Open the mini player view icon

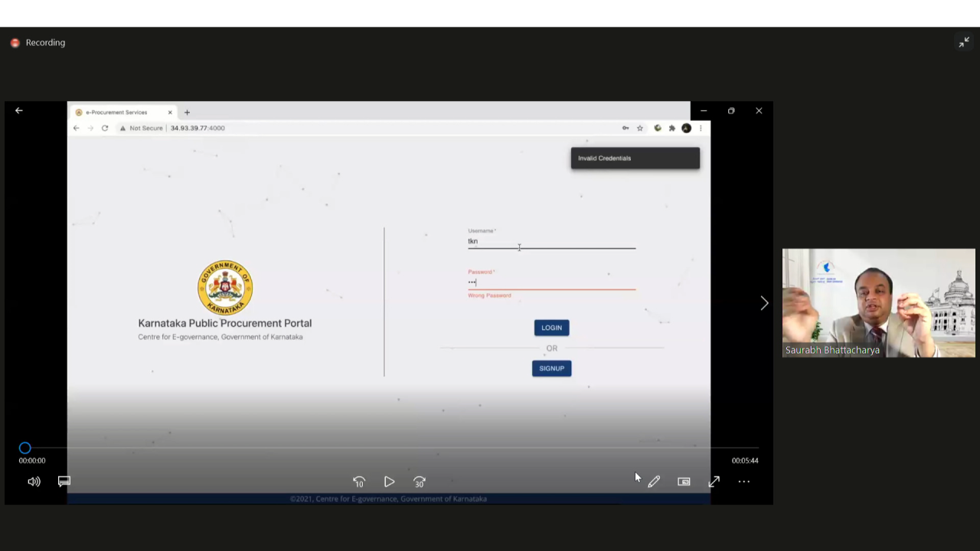click(x=684, y=481)
